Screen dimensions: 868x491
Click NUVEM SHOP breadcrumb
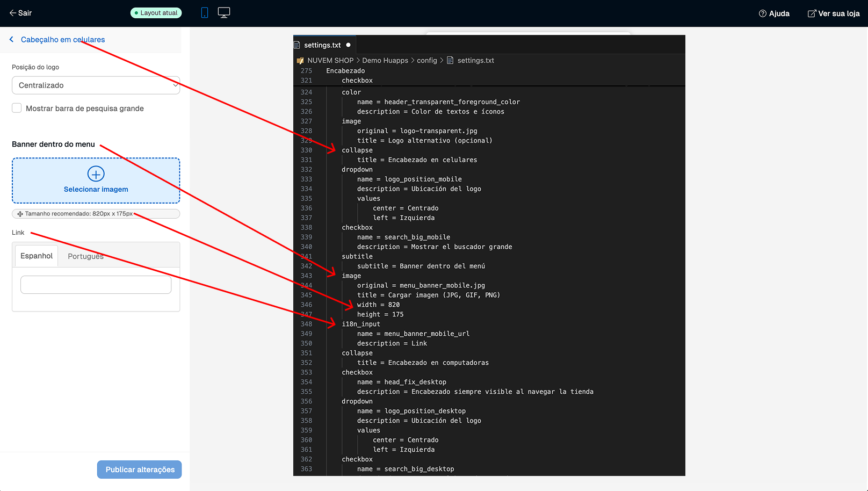[x=330, y=60]
